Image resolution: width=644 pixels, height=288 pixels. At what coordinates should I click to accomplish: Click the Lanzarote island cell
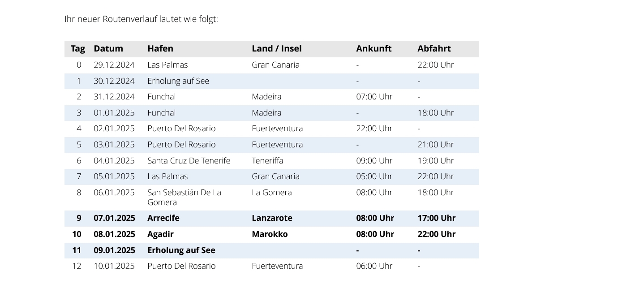coord(272,218)
